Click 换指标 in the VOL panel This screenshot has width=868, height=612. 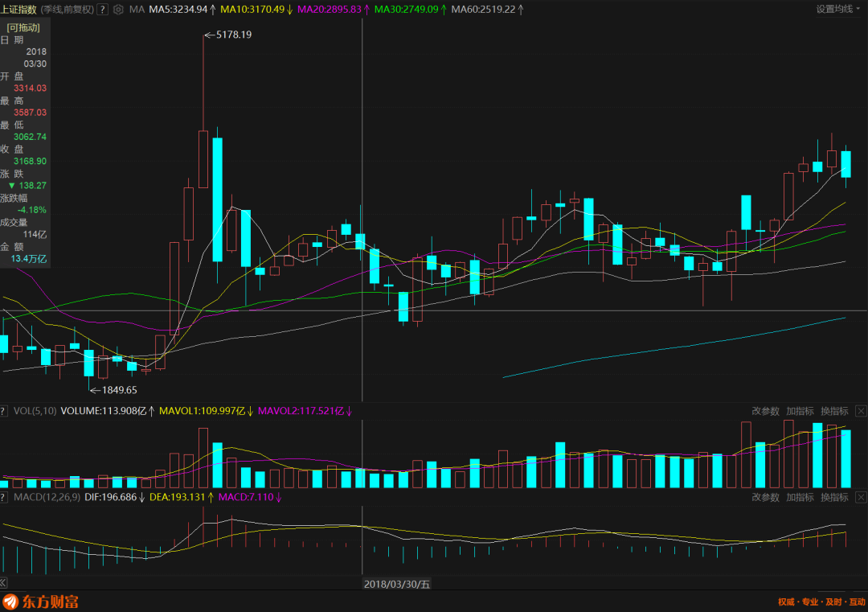(834, 411)
